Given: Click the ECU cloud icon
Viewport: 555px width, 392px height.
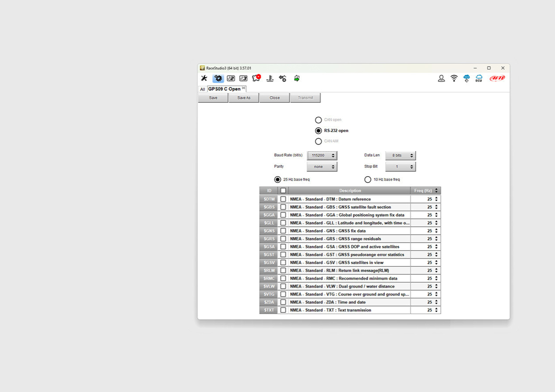Looking at the screenshot, I should [x=479, y=78].
